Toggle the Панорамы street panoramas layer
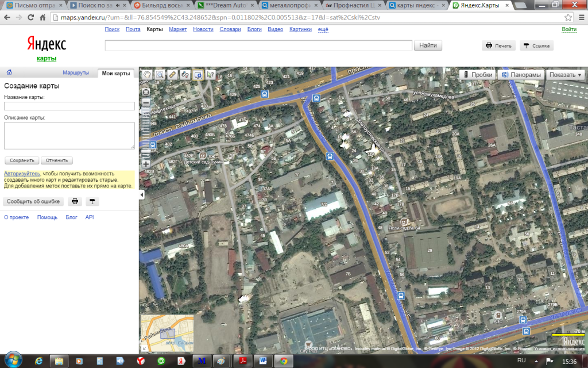The height and width of the screenshot is (368, 588). (x=521, y=75)
